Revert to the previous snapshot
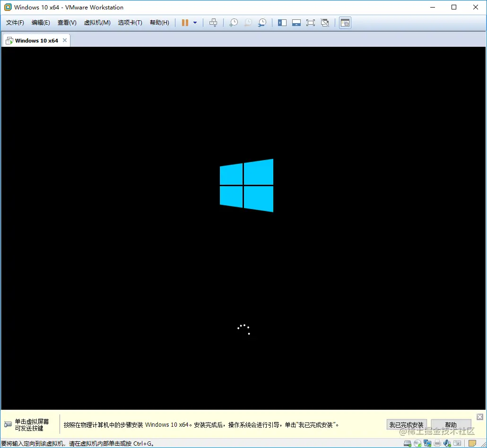Screen dimensions: 487x448 tap(248, 23)
